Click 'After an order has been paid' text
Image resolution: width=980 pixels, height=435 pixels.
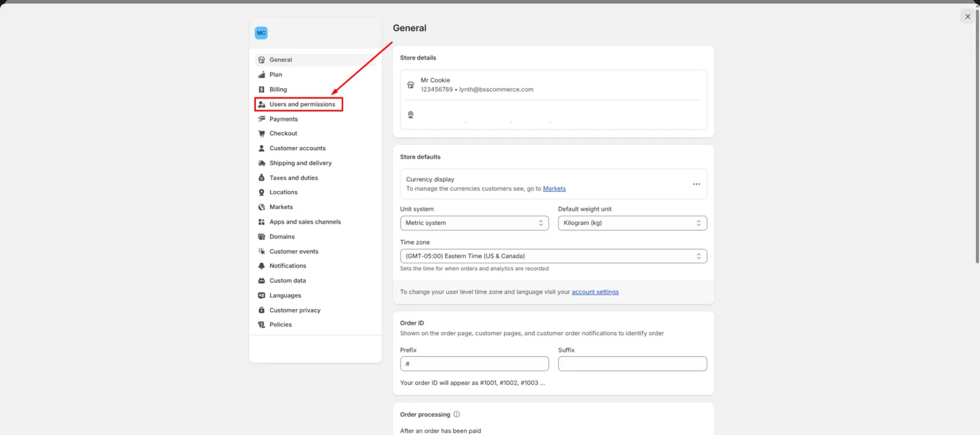click(x=440, y=431)
